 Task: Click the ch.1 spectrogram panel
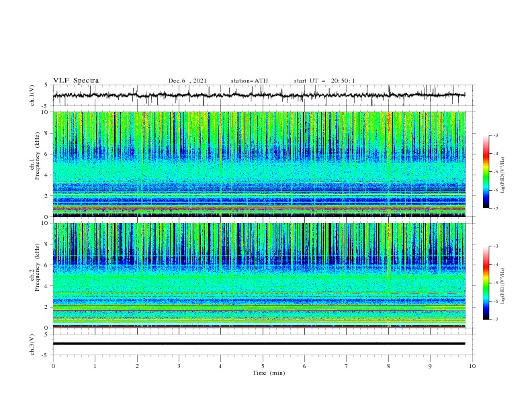pyautogui.click(x=259, y=164)
